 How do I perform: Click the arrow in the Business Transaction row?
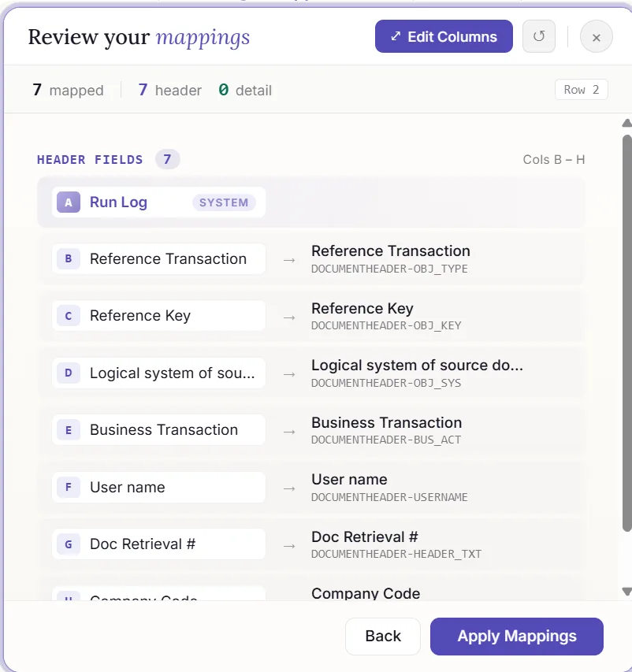click(289, 432)
